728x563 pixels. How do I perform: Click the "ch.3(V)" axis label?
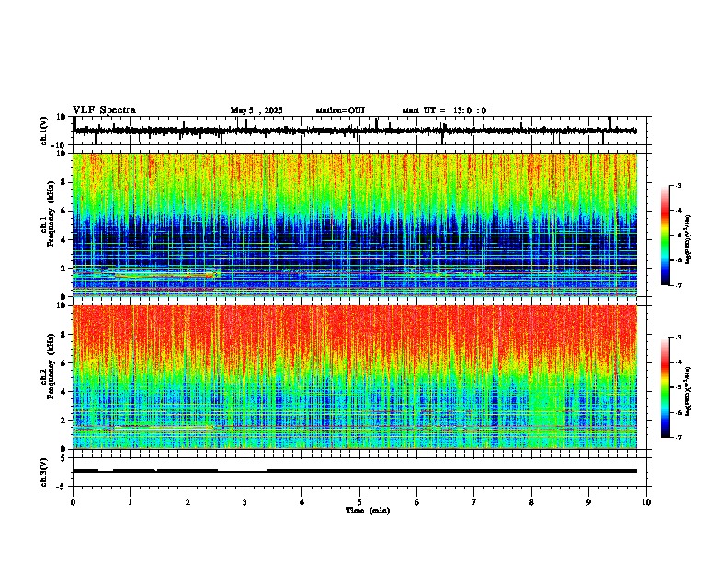pyautogui.click(x=44, y=472)
